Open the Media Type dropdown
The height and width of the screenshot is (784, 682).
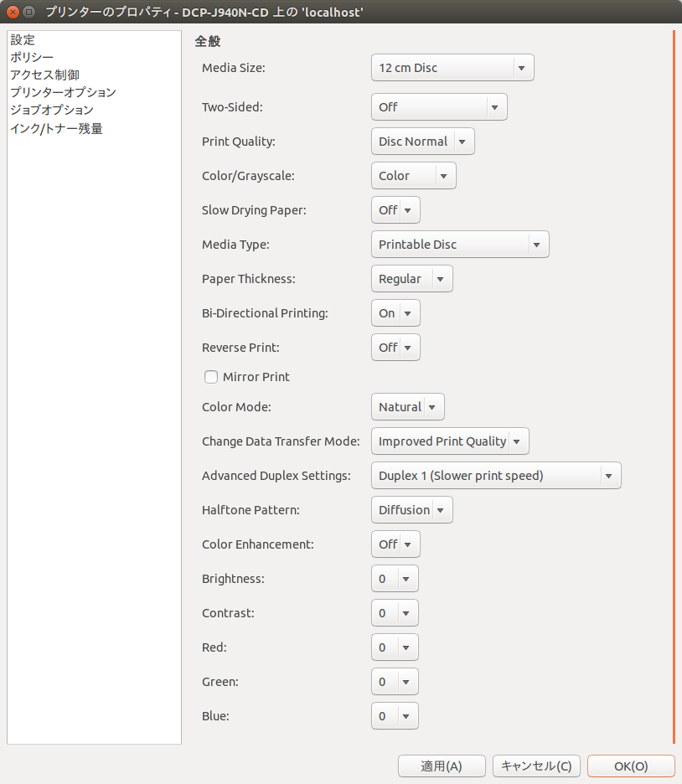460,245
